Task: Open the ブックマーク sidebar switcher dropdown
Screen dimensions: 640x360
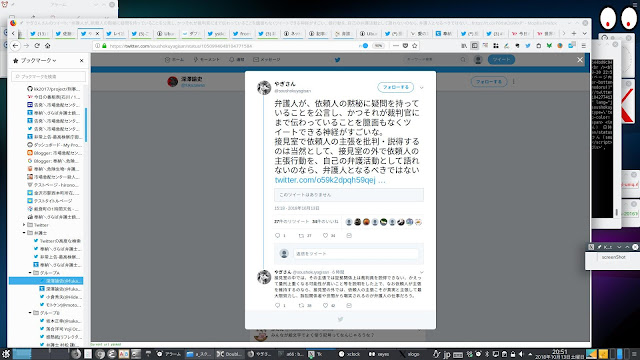Action: pos(38,60)
